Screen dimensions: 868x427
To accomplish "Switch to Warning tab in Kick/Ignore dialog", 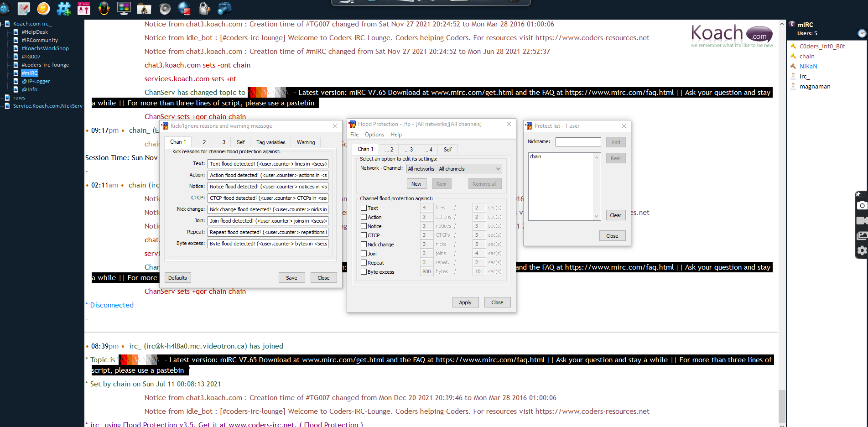I will (306, 142).
